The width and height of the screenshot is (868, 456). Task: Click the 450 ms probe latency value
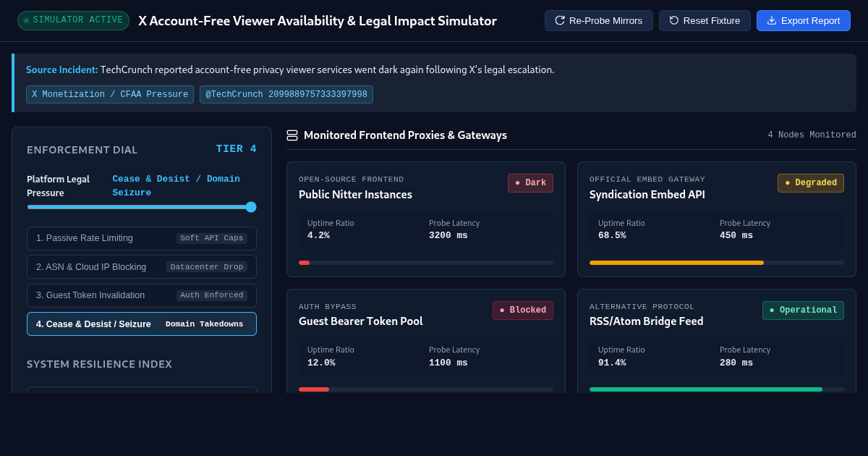pos(736,235)
